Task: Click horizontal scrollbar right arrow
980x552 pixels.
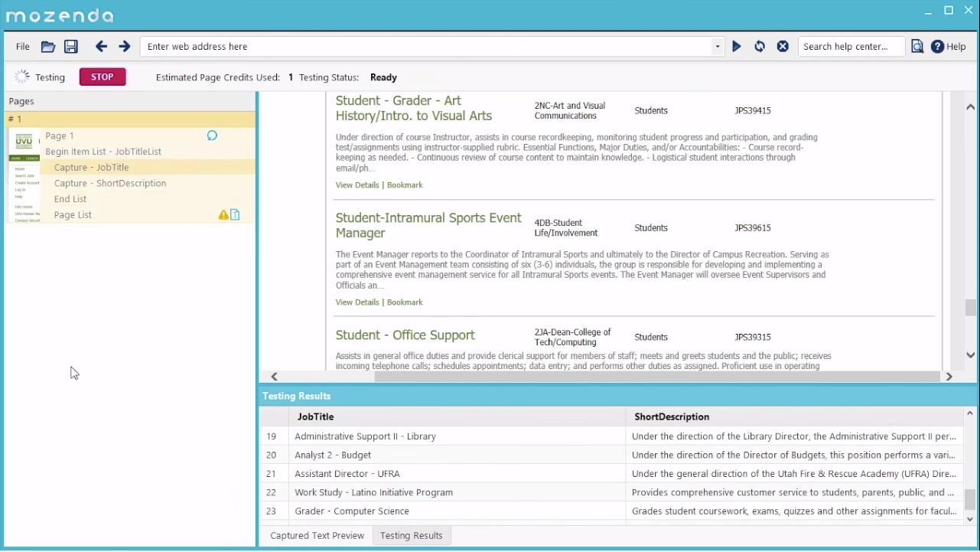Action: pos(949,377)
